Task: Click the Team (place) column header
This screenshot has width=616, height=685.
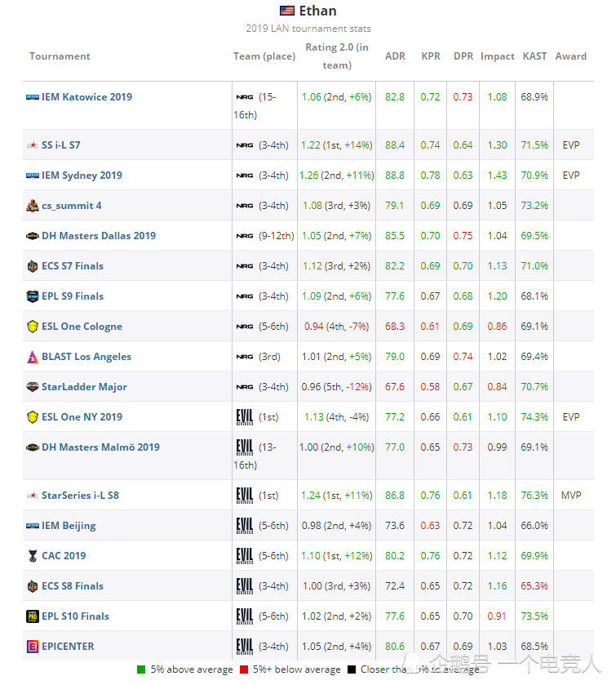Action: 264,56
